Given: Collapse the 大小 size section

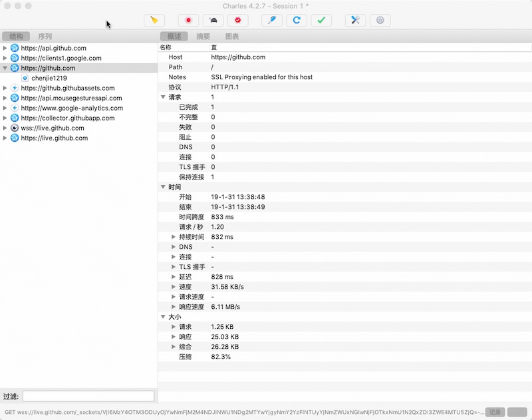Looking at the screenshot, I should pos(163,317).
